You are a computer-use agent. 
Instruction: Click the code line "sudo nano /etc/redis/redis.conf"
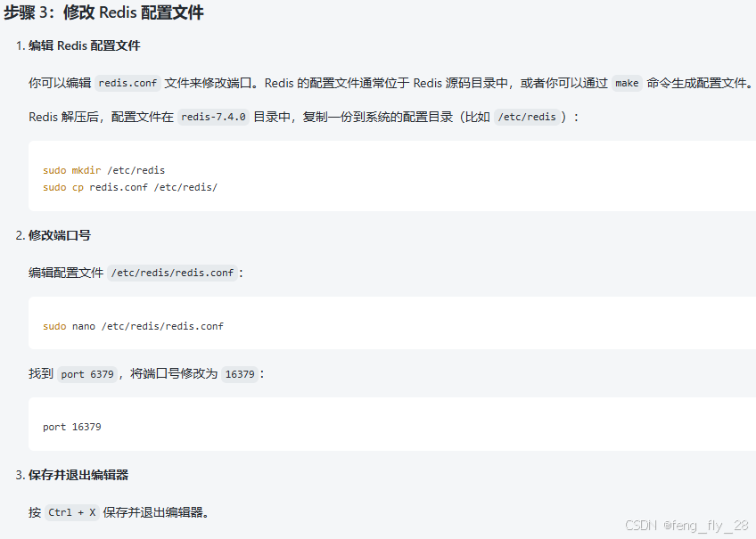133,327
